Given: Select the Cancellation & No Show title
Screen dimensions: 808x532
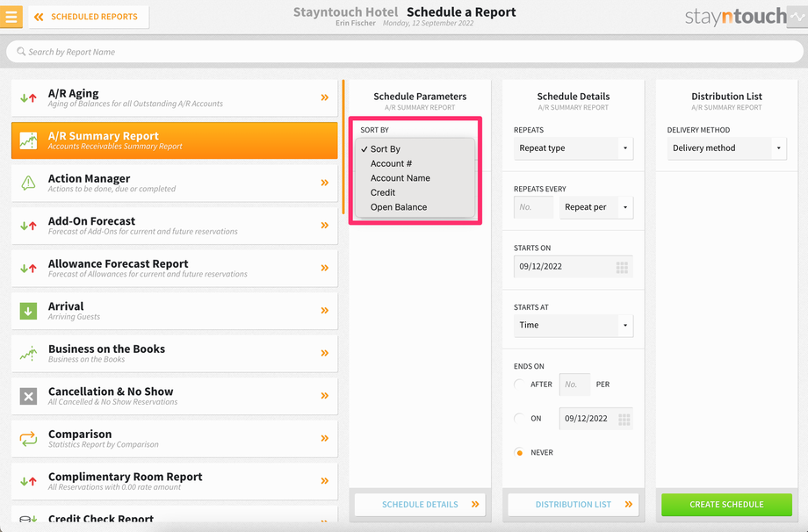Looking at the screenshot, I should point(111,392).
